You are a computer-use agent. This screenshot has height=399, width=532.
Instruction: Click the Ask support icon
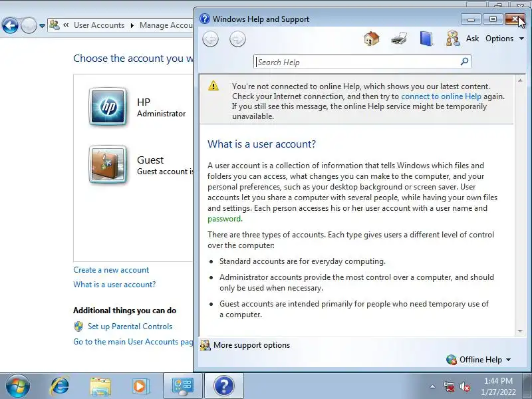coord(453,39)
